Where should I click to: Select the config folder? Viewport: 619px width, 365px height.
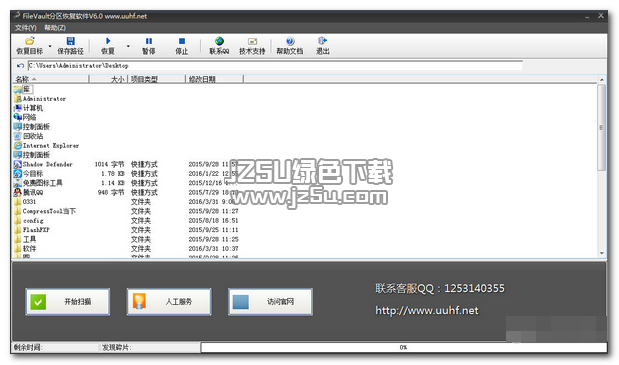(x=28, y=221)
